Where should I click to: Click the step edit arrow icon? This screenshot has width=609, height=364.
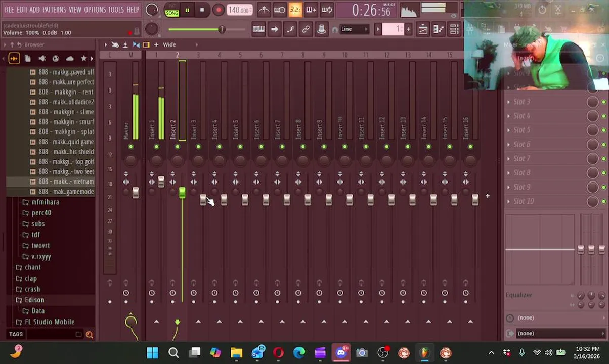click(274, 29)
